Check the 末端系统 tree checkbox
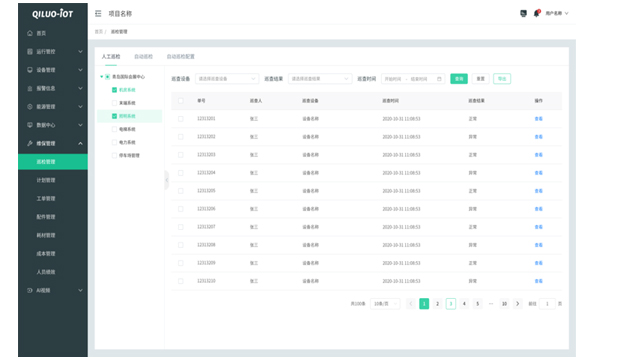Screen dimensions: 640x360 [x=114, y=103]
